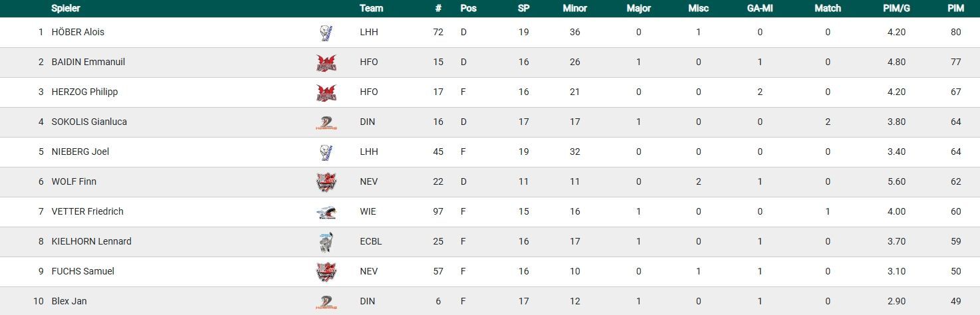Sort by Minor penalties column header
The image size is (980, 315).
click(x=574, y=9)
